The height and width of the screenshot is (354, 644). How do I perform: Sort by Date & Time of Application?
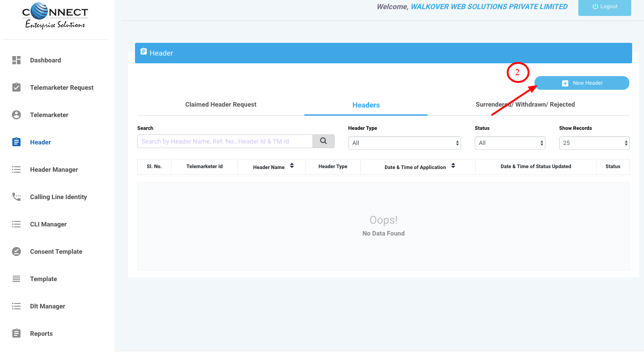[453, 166]
